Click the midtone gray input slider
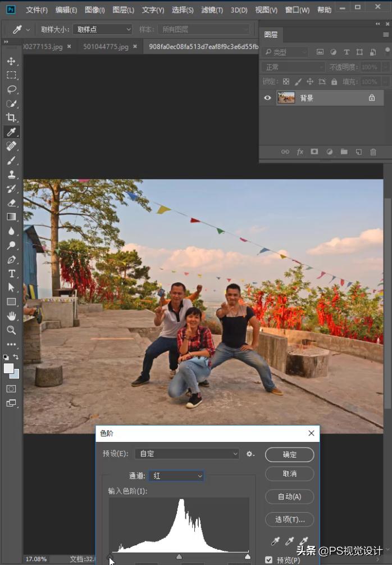The image size is (392, 565). 179,557
